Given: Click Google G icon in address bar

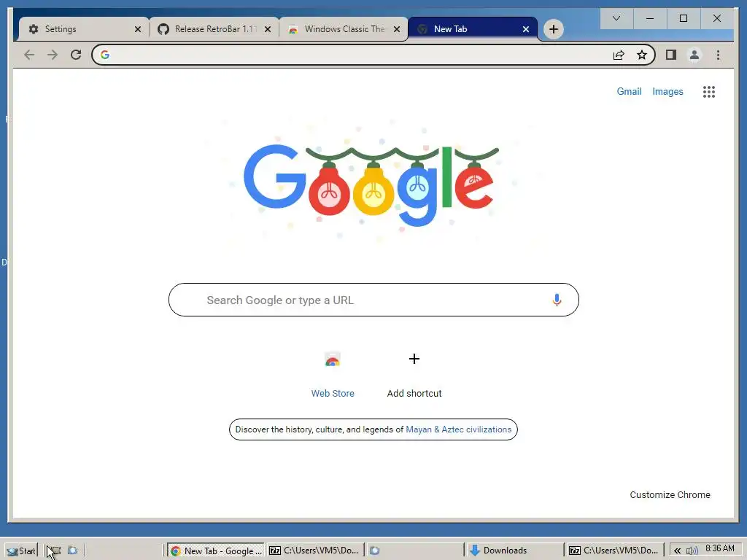Looking at the screenshot, I should pyautogui.click(x=105, y=55).
